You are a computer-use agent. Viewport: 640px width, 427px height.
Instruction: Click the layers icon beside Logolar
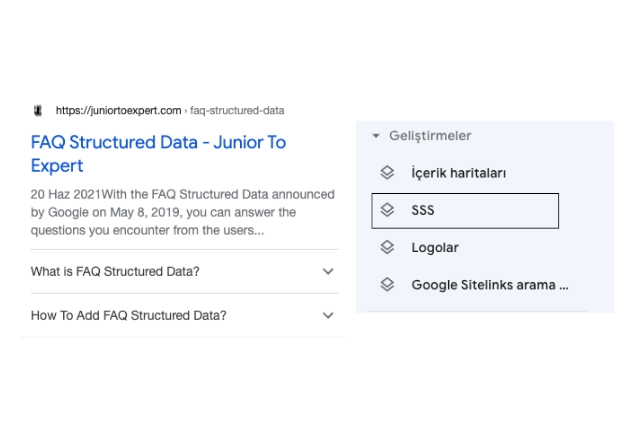coord(387,247)
